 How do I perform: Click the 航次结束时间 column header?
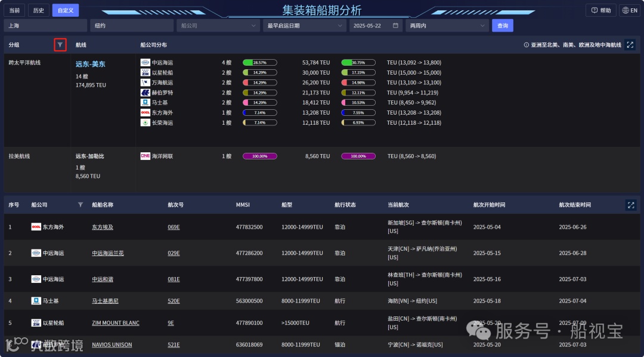575,205
